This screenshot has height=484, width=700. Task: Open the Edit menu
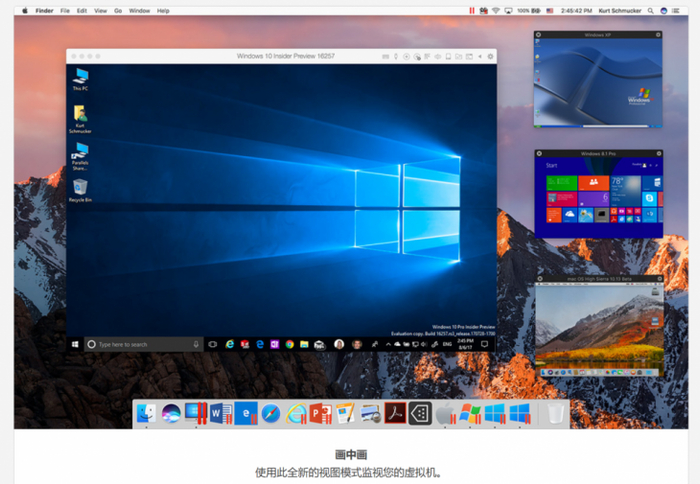click(82, 10)
